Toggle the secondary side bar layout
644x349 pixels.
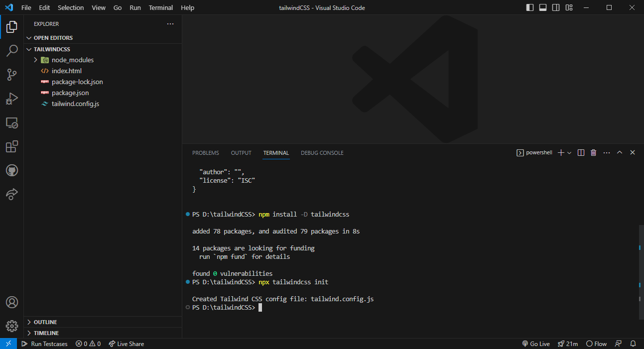coord(556,7)
